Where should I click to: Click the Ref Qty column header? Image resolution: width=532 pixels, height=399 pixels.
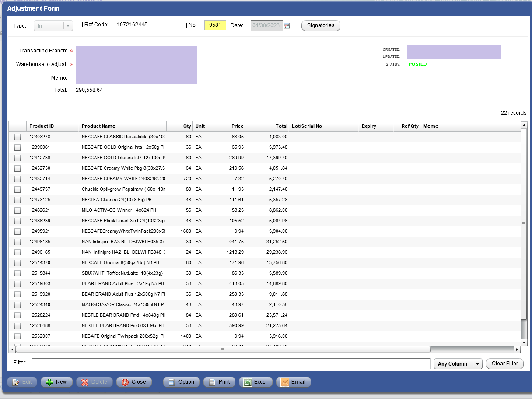pos(407,126)
